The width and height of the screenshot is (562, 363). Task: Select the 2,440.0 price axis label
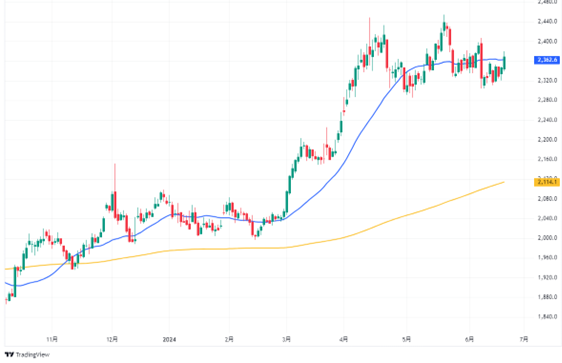(547, 22)
